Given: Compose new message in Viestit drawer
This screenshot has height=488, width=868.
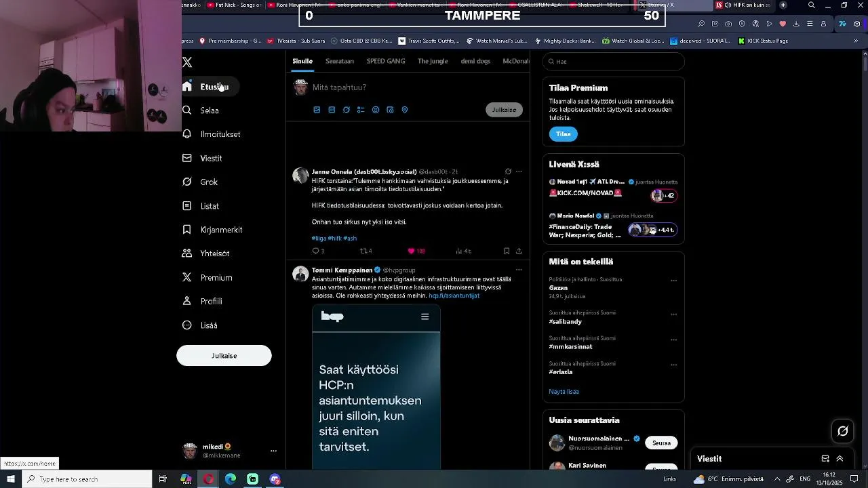Looking at the screenshot, I should coord(825,459).
